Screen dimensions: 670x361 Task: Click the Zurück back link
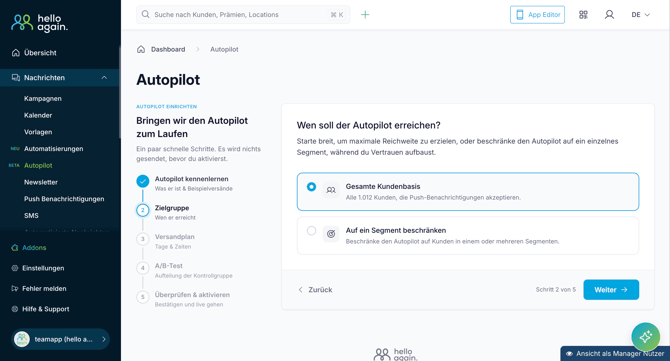click(315, 290)
